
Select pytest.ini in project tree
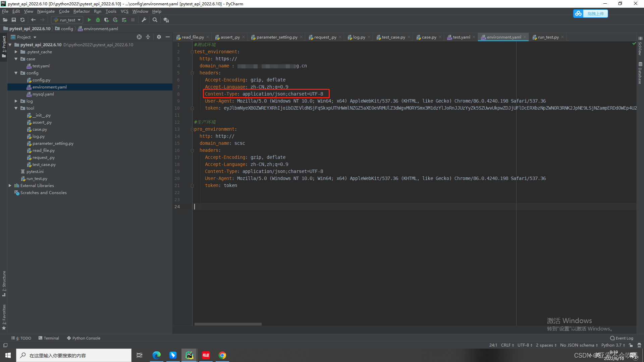(x=35, y=172)
